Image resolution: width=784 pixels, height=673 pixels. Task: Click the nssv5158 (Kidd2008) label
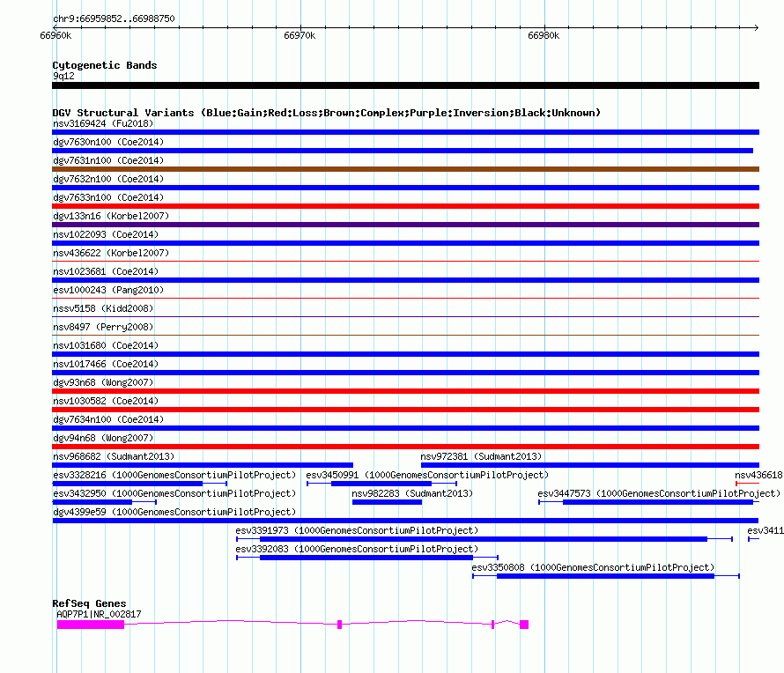pos(103,308)
